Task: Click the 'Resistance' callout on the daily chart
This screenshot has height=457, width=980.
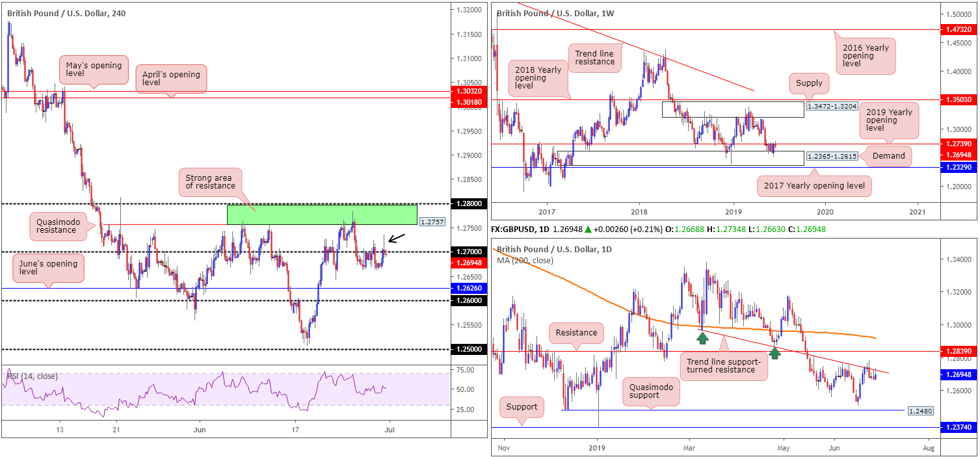Action: coord(576,333)
